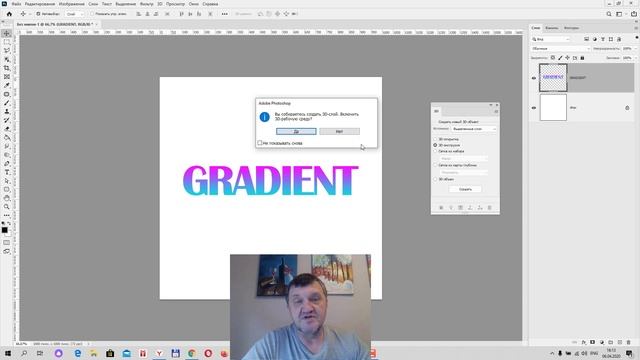Click the white background layer thumbnail
640x360 pixels.
(553, 107)
